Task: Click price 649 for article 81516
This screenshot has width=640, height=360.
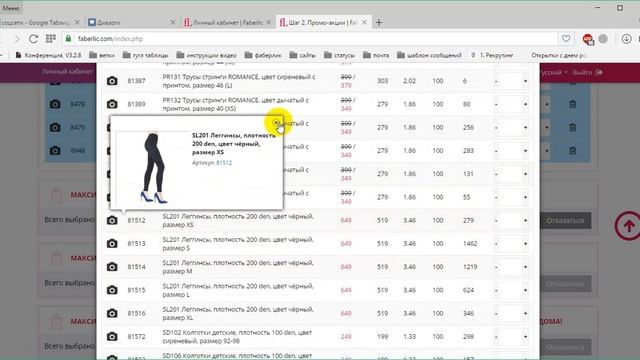Action: click(346, 313)
